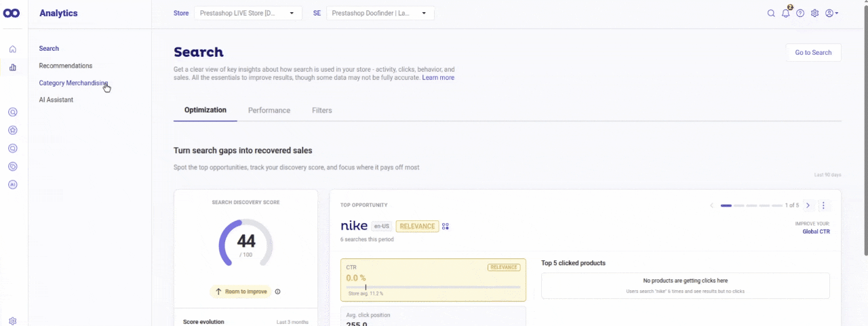
Task: Click the carousel page indicator bar
Action: tap(751, 205)
